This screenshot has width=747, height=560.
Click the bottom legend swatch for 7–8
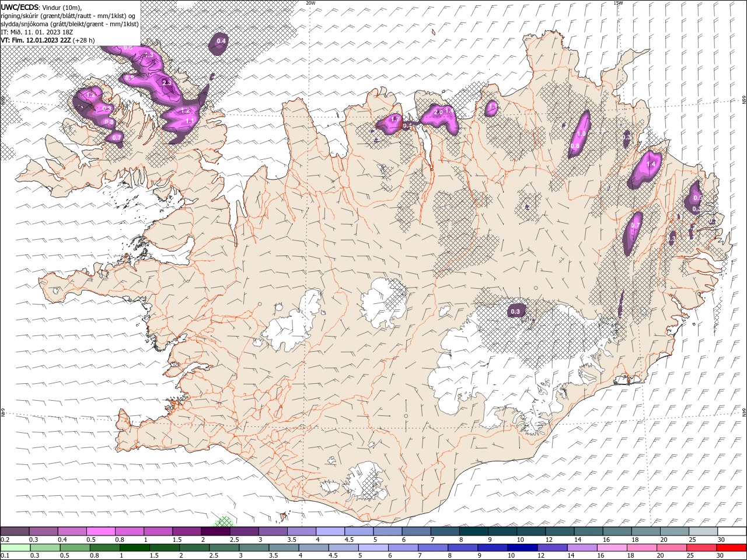point(432,548)
